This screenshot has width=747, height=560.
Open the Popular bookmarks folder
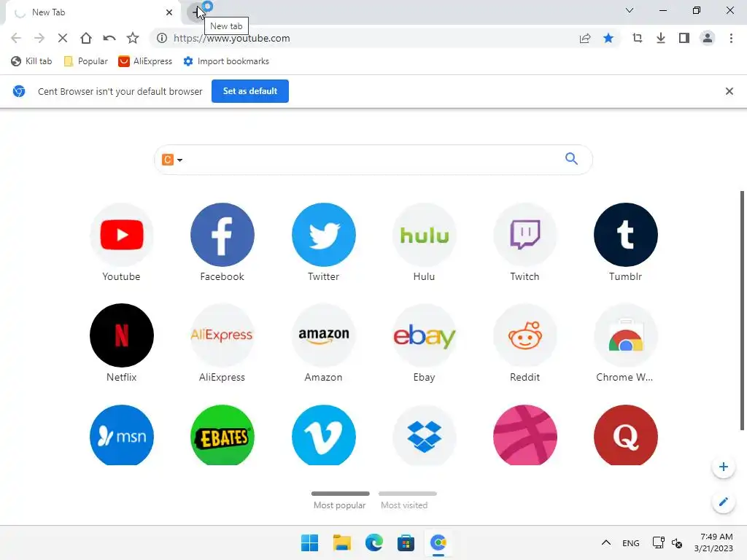86,61
